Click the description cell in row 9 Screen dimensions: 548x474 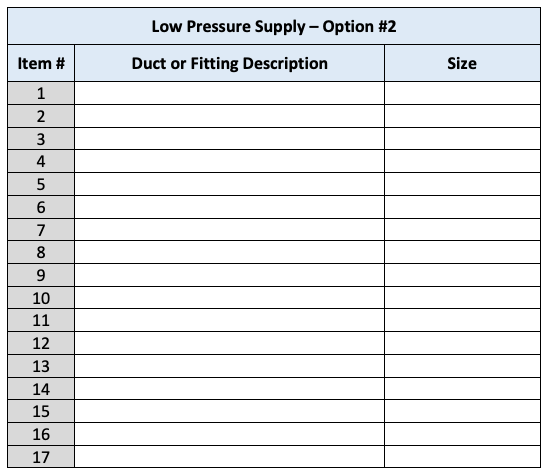click(x=229, y=275)
